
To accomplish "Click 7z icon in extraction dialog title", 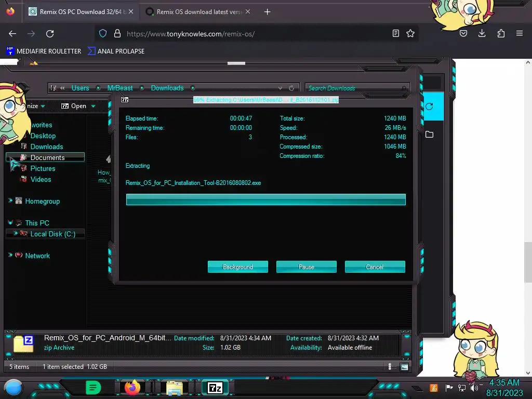I will point(125,100).
